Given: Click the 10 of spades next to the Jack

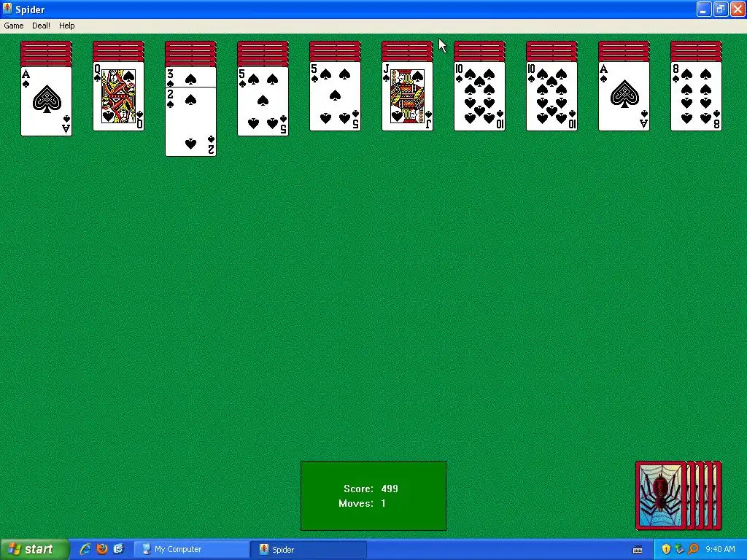Looking at the screenshot, I should click(479, 96).
